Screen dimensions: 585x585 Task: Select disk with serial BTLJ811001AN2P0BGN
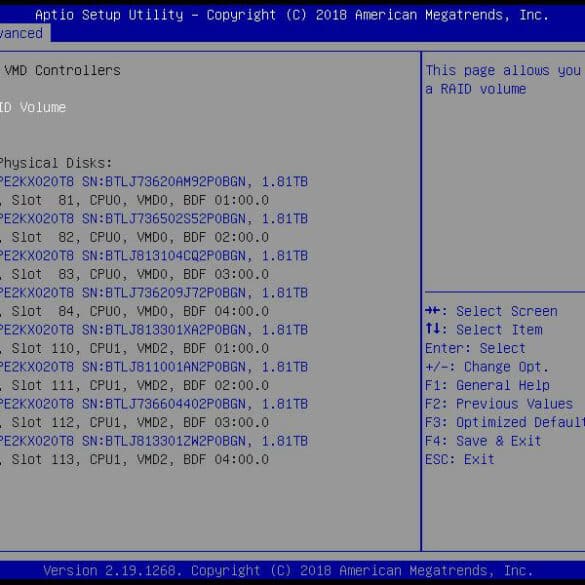[154, 367]
